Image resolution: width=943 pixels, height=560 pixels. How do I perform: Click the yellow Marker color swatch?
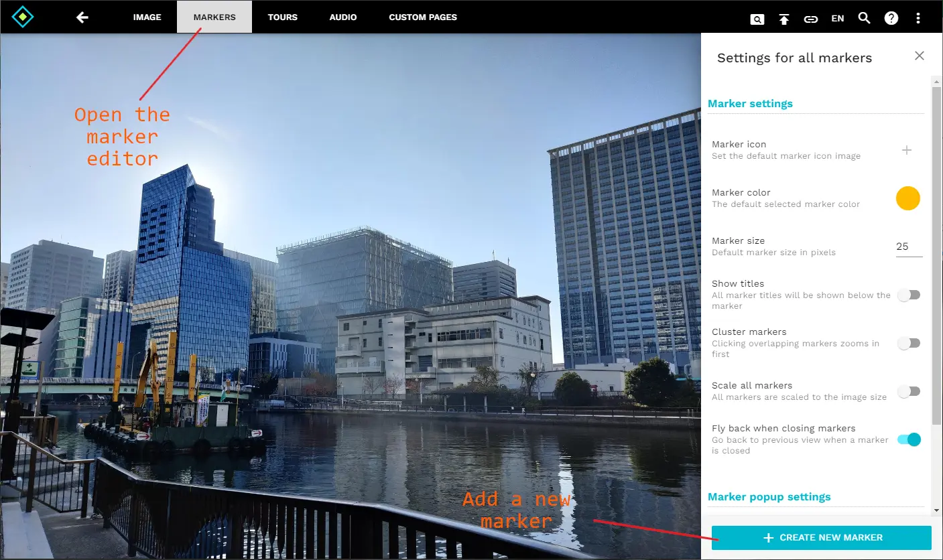click(908, 198)
